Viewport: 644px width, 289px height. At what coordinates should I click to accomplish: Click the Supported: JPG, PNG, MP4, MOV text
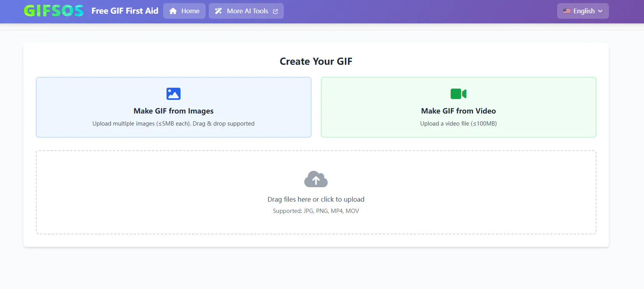pyautogui.click(x=316, y=211)
